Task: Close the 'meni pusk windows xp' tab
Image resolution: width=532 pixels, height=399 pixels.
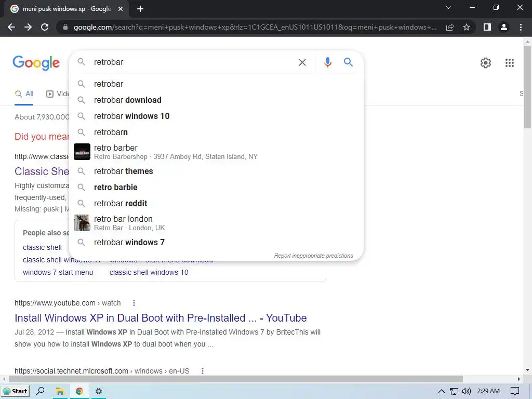Action: point(121,9)
